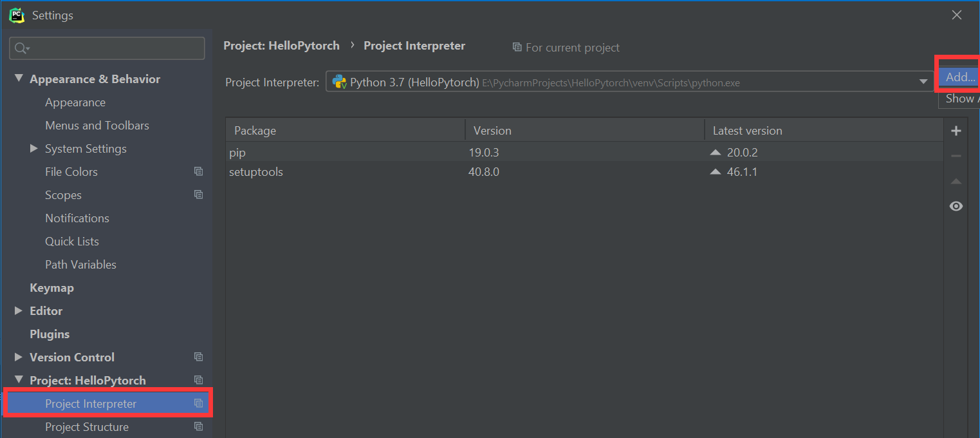Click the search magnifier icon in settings
Viewport: 980px width, 438px height.
(22, 48)
